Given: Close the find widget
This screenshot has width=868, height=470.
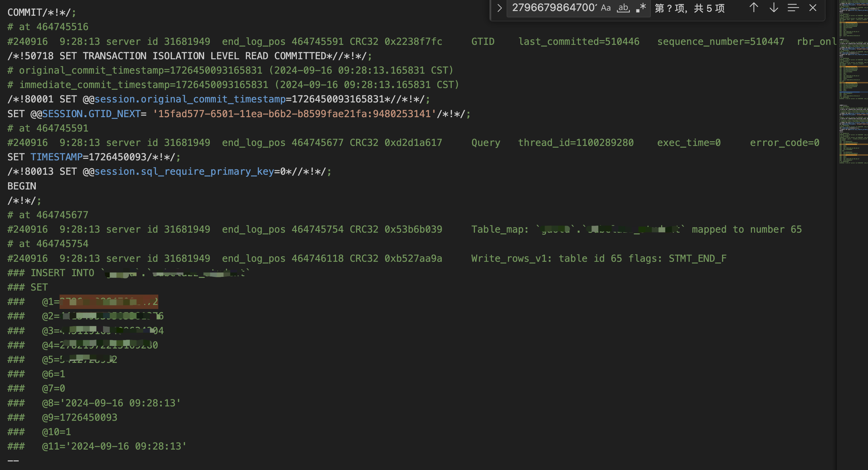Looking at the screenshot, I should click(x=813, y=8).
